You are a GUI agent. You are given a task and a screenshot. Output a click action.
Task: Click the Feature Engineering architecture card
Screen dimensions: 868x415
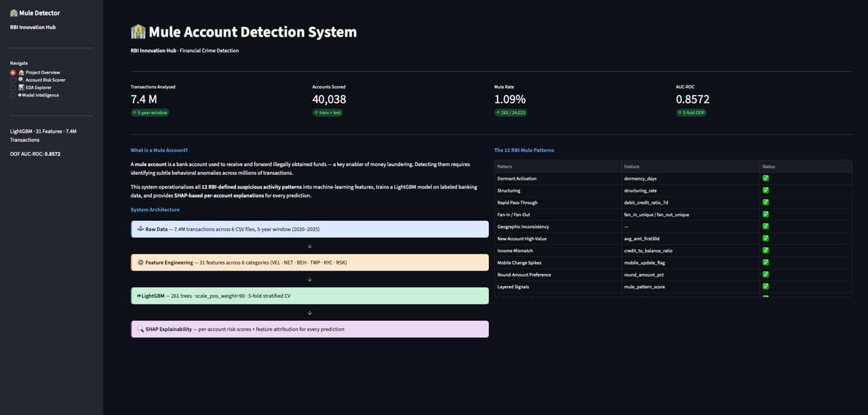point(309,262)
